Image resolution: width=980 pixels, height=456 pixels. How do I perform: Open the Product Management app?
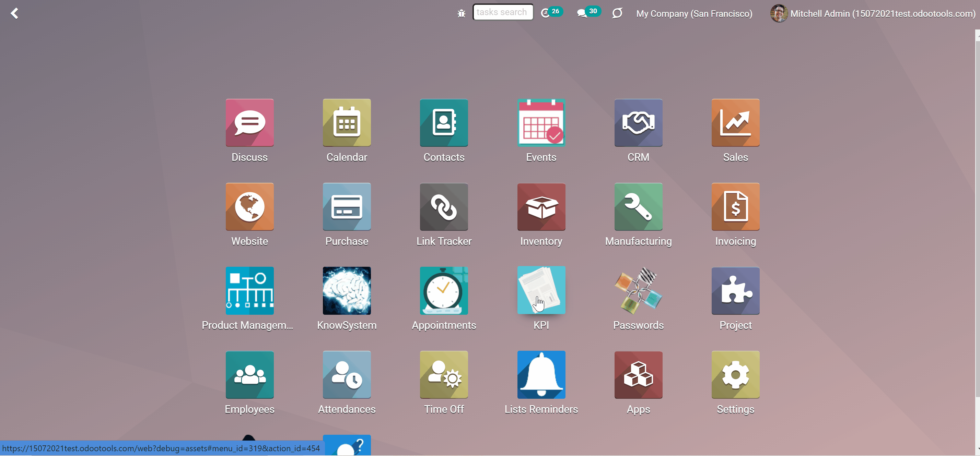pyautogui.click(x=249, y=291)
